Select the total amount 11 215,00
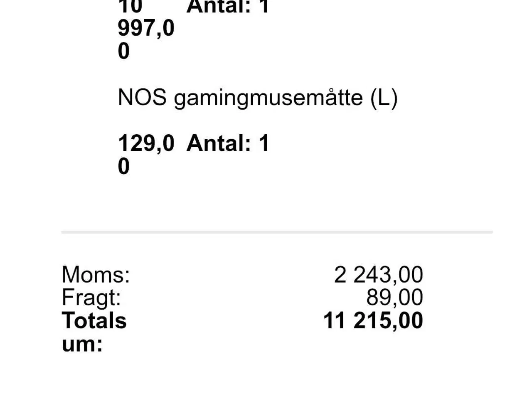This screenshot has height=399, width=532. (x=373, y=320)
